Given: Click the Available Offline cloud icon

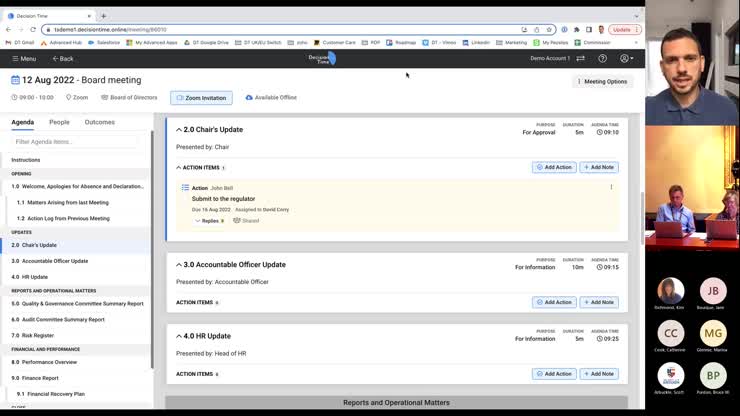Looking at the screenshot, I should 249,98.
